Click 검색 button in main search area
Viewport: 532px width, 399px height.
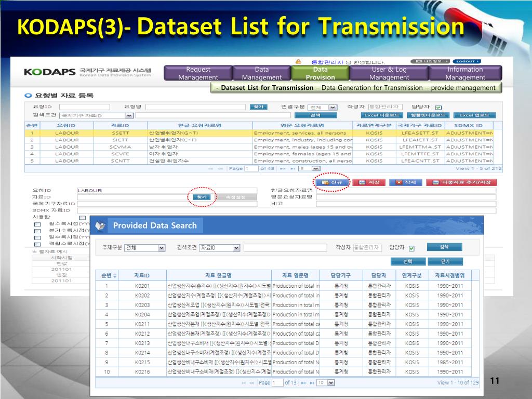pos(315,115)
